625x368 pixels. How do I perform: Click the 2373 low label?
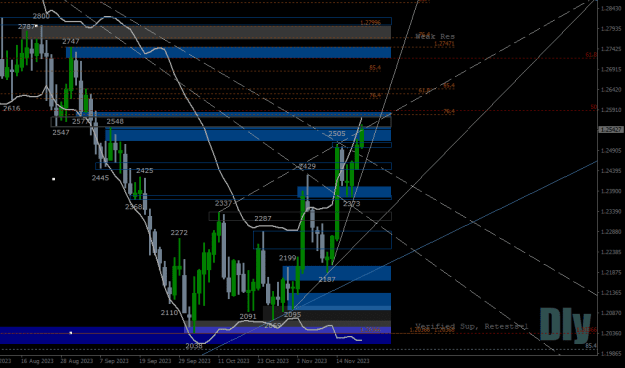pyautogui.click(x=352, y=204)
